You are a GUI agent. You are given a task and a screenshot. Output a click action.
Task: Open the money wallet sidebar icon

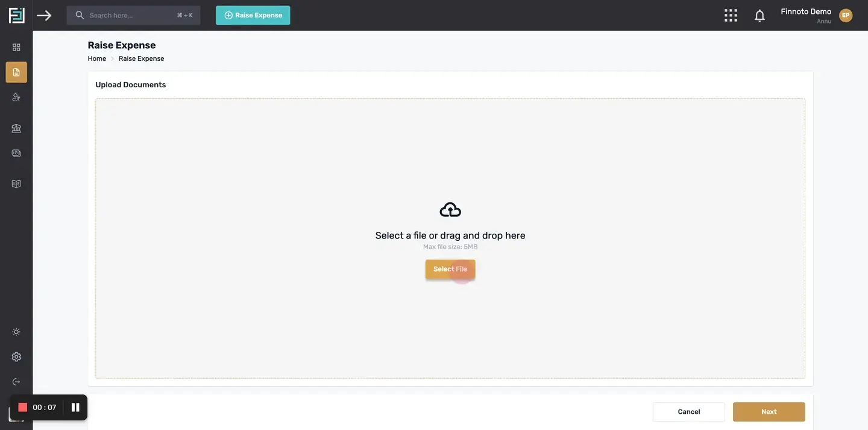tap(16, 153)
